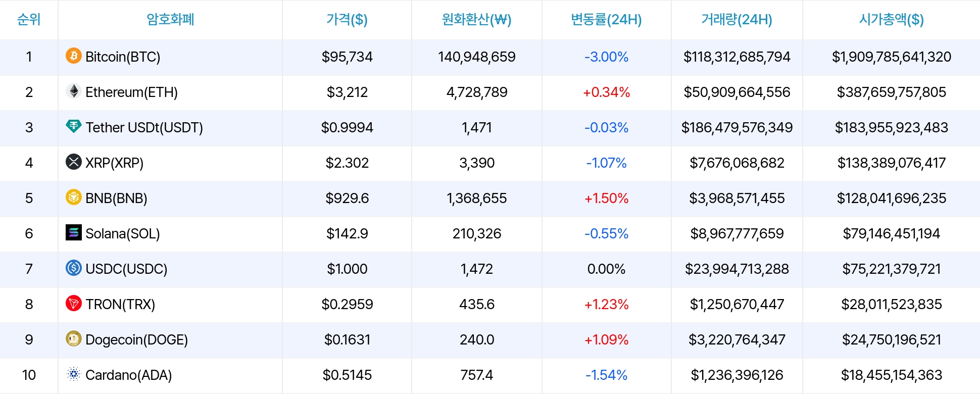Click Tether volume $186,479,576,349
This screenshot has height=394, width=980.
pos(737,127)
